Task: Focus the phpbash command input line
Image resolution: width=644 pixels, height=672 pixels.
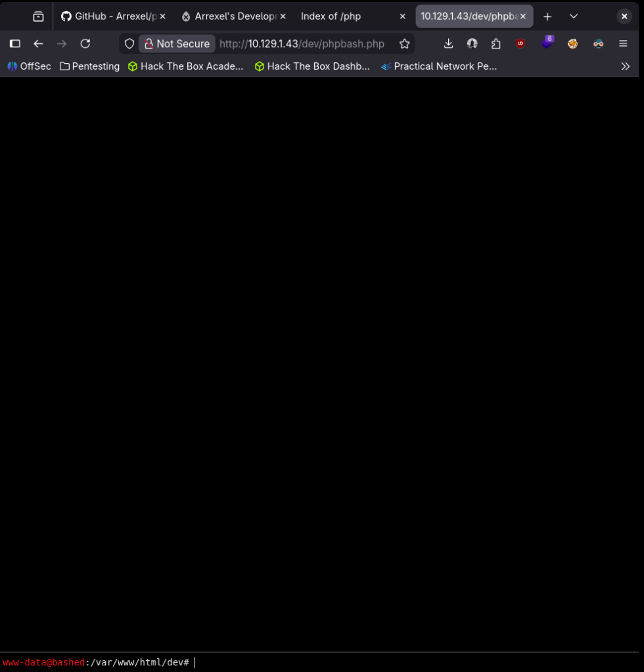Action: coord(394,662)
